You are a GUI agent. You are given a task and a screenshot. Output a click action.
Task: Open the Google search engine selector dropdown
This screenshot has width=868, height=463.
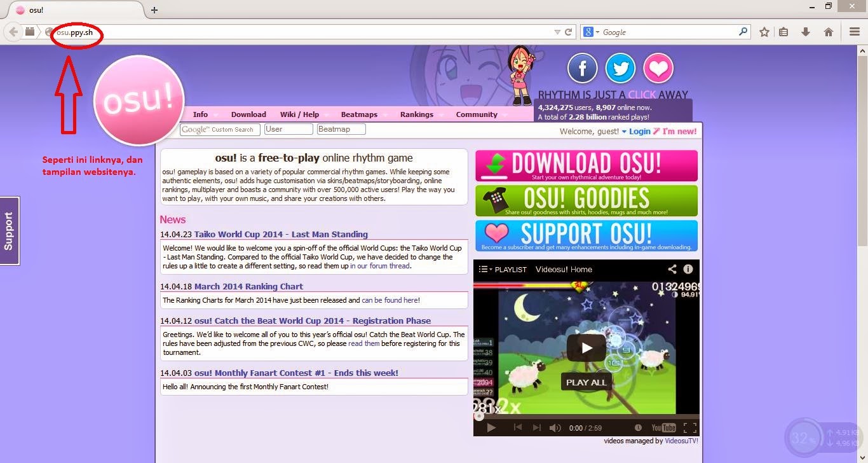pos(591,32)
